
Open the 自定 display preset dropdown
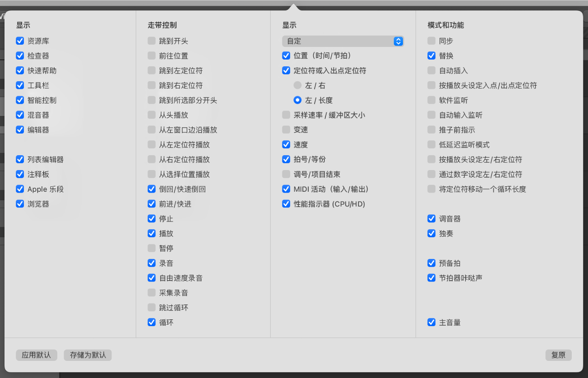point(343,41)
